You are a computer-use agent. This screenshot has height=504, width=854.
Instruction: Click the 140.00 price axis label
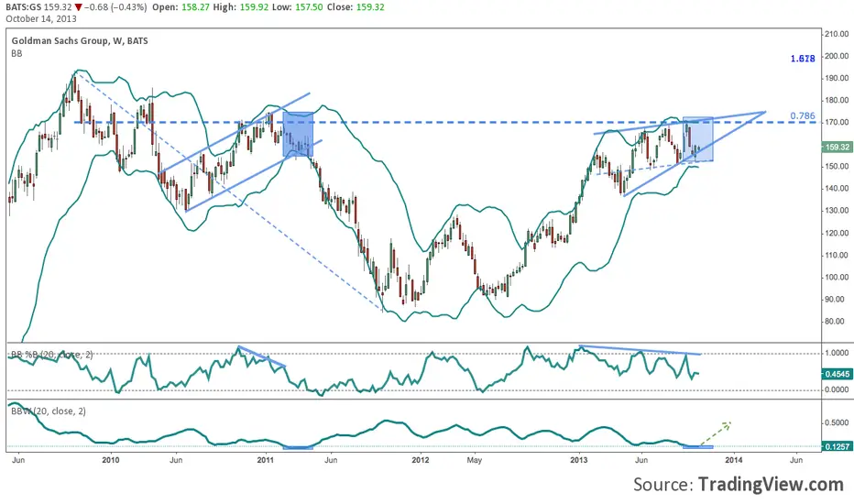(837, 189)
